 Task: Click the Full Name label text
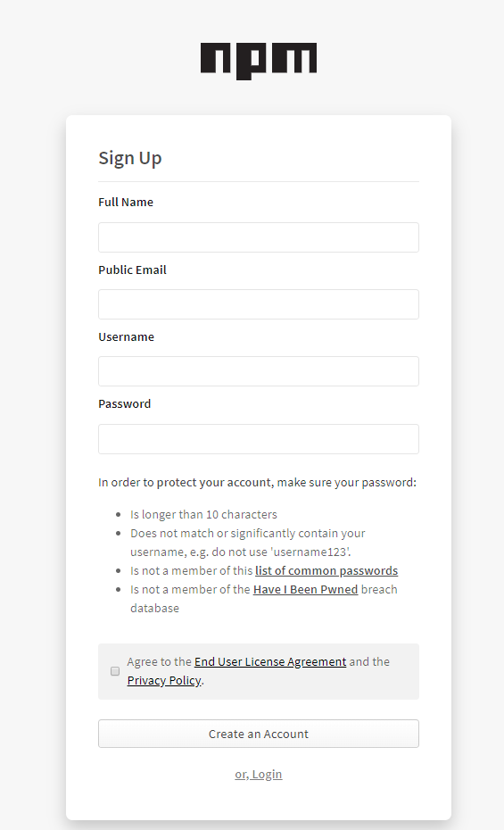[x=126, y=203]
